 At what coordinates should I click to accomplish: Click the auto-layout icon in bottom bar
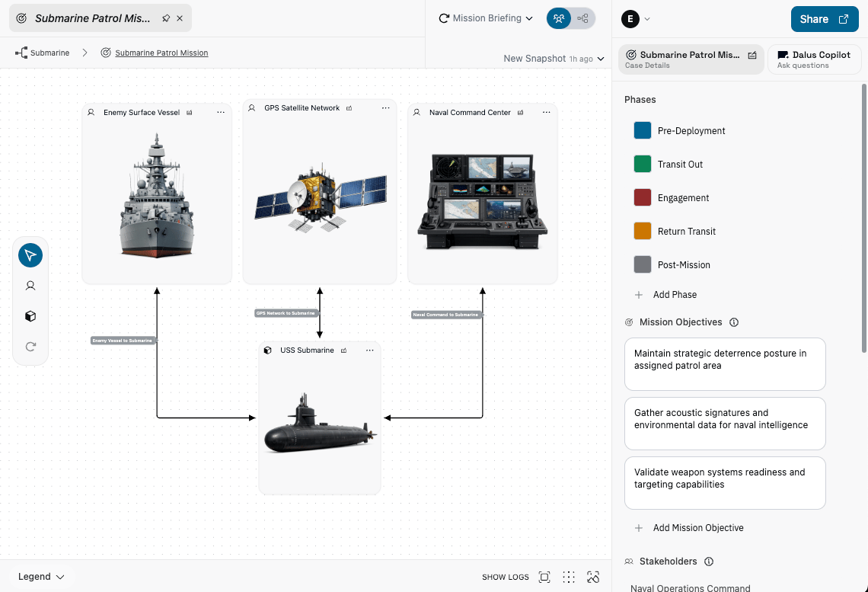pos(593,577)
